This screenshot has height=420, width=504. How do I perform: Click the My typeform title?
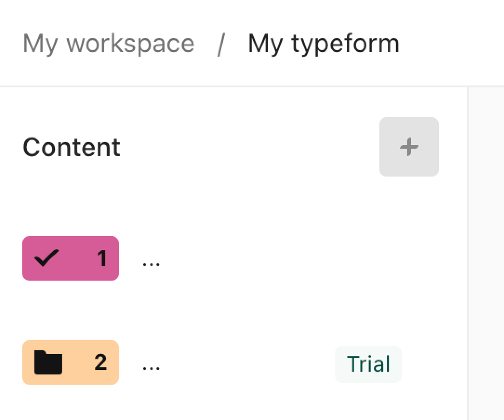click(323, 43)
